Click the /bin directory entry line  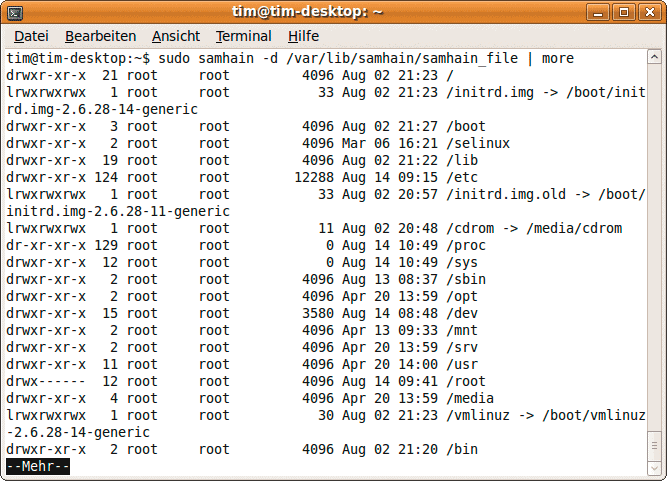point(242,450)
